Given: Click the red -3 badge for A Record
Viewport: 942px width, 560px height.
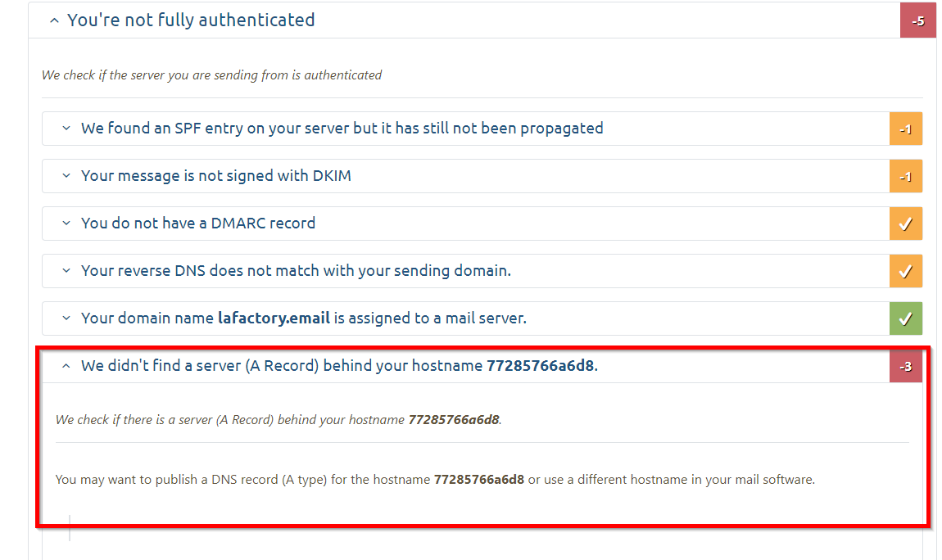Looking at the screenshot, I should point(905,367).
